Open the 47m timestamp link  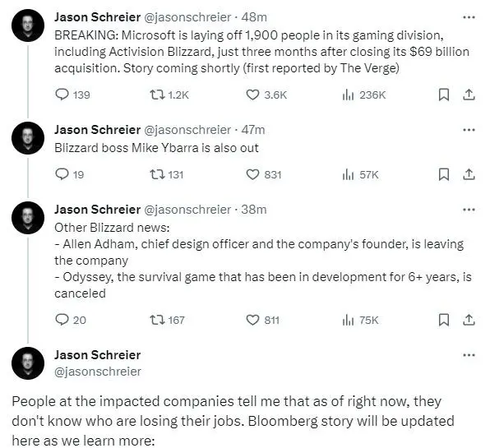(x=253, y=130)
